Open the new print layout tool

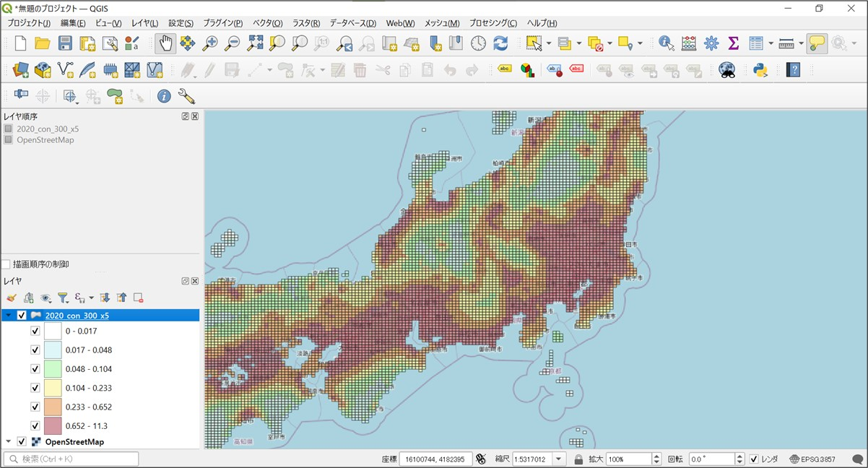pyautogui.click(x=87, y=43)
